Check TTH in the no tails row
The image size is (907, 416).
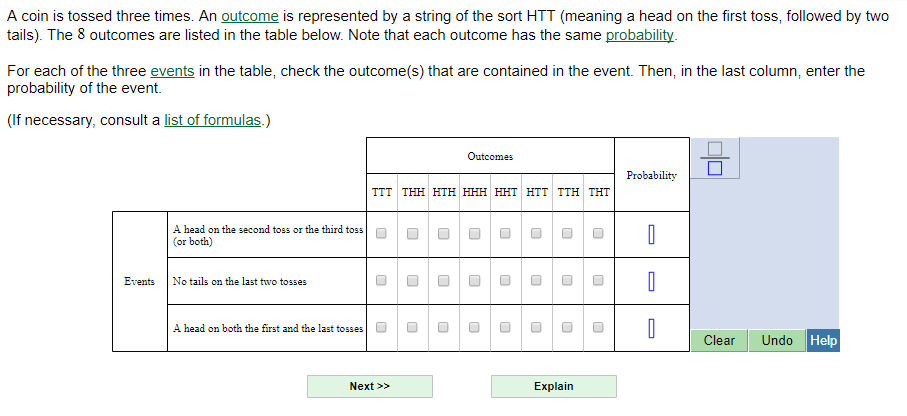[x=567, y=281]
